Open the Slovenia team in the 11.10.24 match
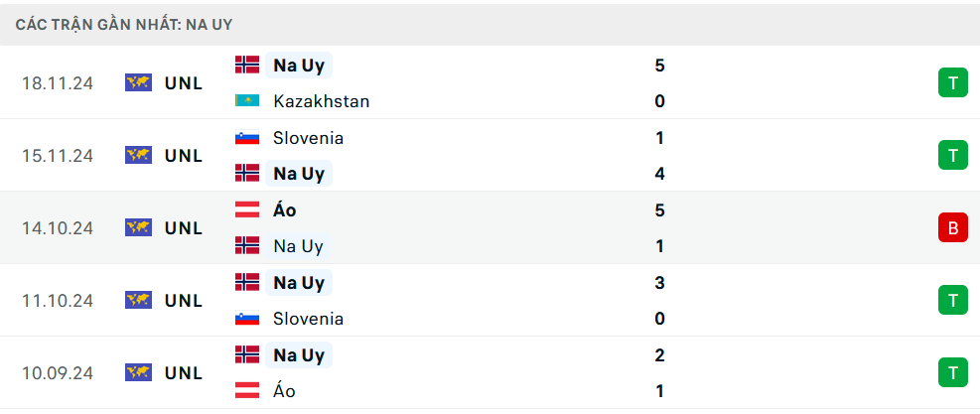Screen dimensions: 980x414 coord(308,319)
